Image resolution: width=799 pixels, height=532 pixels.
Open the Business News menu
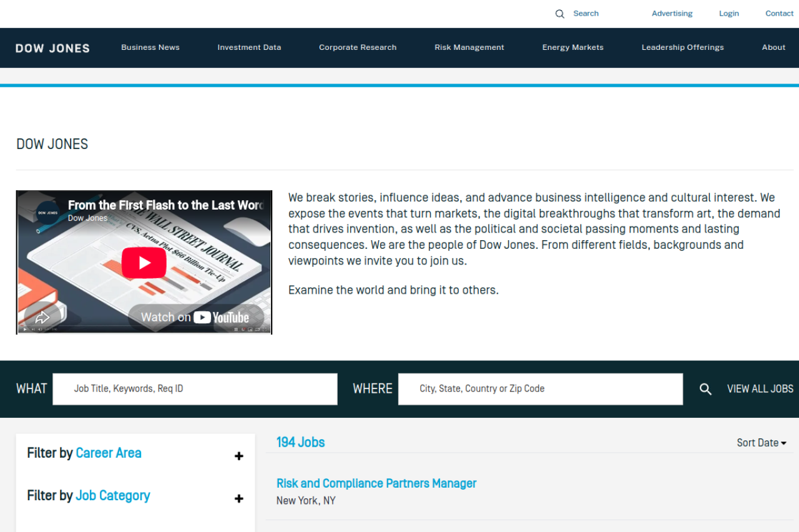(x=150, y=47)
